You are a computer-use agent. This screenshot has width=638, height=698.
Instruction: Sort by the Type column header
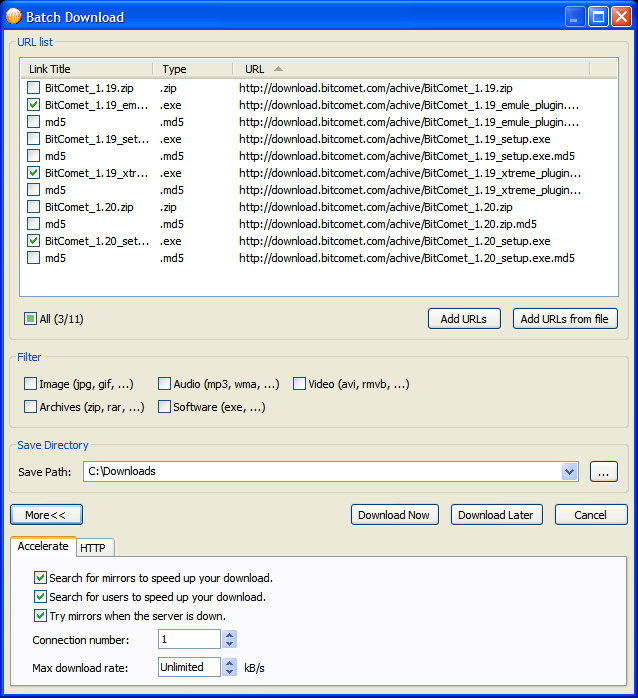[193, 69]
